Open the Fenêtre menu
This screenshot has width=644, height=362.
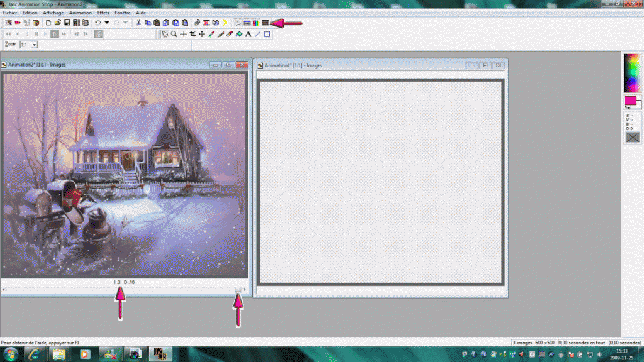click(123, 13)
